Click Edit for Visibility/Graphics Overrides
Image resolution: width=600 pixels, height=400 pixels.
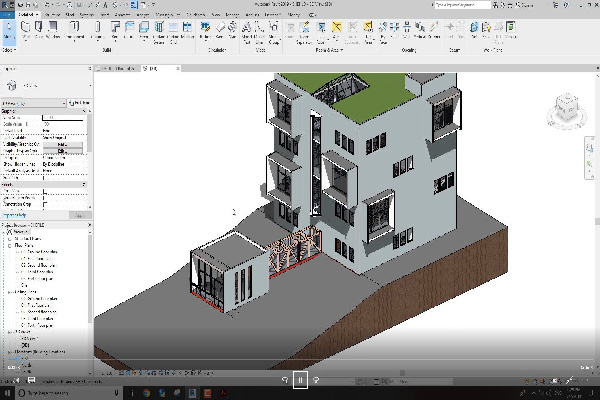[62, 144]
